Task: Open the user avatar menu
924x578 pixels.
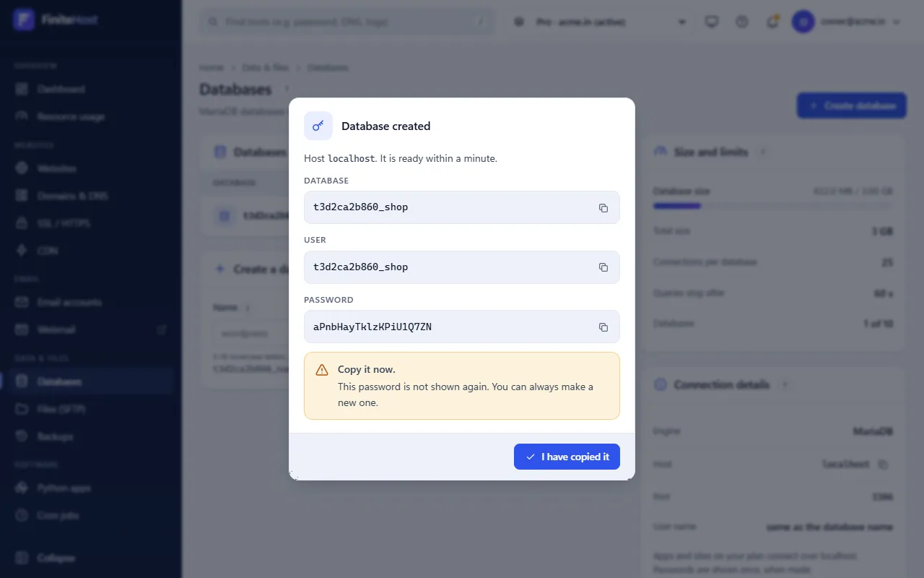Action: pyautogui.click(x=803, y=22)
